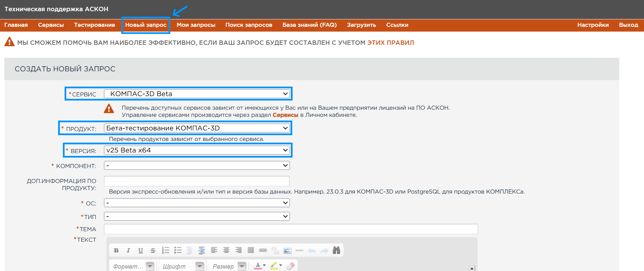The image size is (644, 271).
Task: Expand the Сервис dropdown showing КОМПАС-3D Beta
Action: pos(197,94)
